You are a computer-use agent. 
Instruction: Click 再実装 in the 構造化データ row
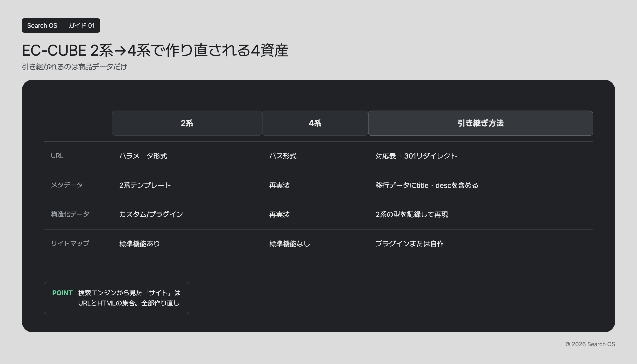click(x=279, y=215)
